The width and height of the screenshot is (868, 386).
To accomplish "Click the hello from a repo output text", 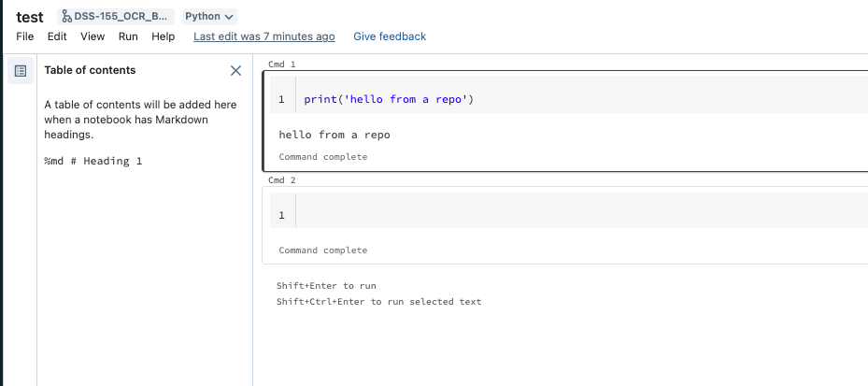I will [334, 135].
